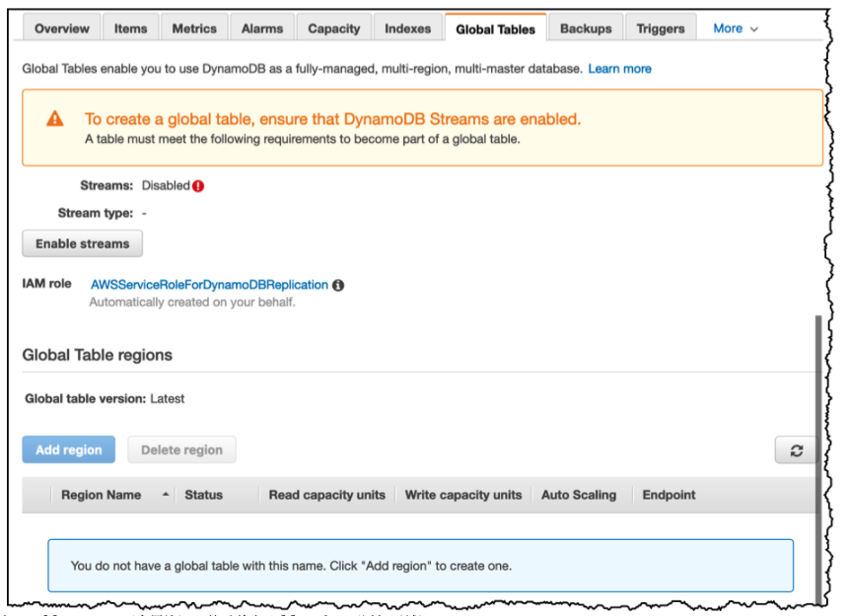Follow the Learn more link
849x616 pixels.
619,69
